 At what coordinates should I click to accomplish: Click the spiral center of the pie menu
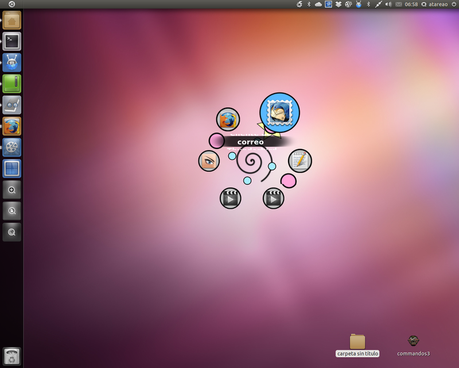(x=251, y=161)
